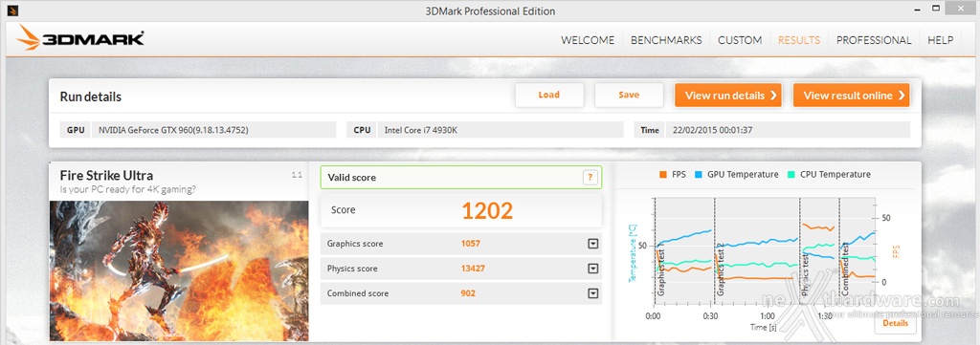Viewport: 980px width, 345px height.
Task: Click the app icon in title bar
Action: tap(12, 11)
